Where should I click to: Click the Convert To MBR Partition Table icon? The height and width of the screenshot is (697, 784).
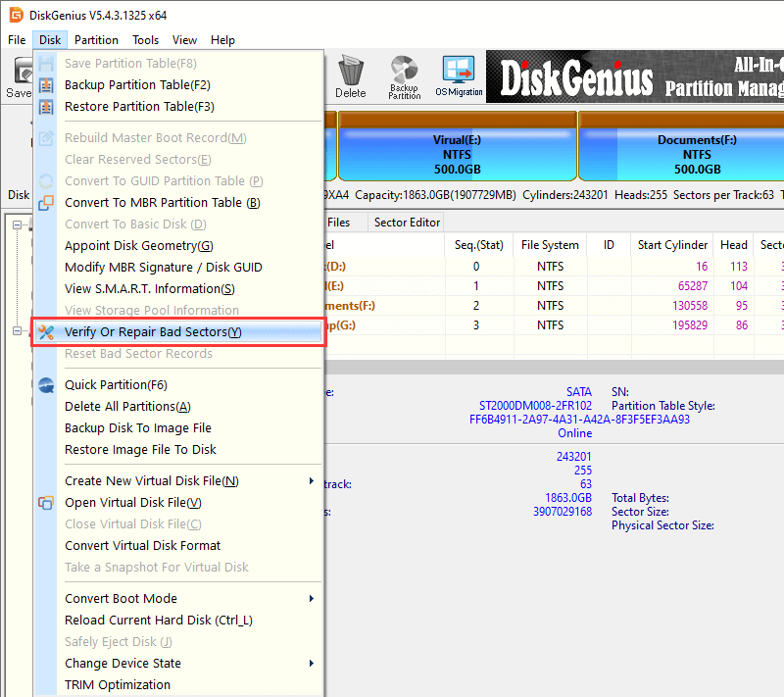pyautogui.click(x=46, y=203)
